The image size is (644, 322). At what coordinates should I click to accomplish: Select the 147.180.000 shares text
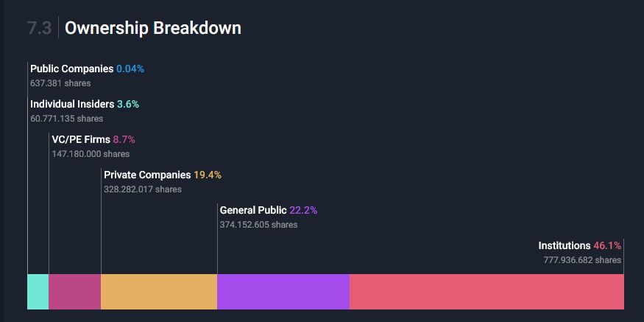[x=91, y=154]
